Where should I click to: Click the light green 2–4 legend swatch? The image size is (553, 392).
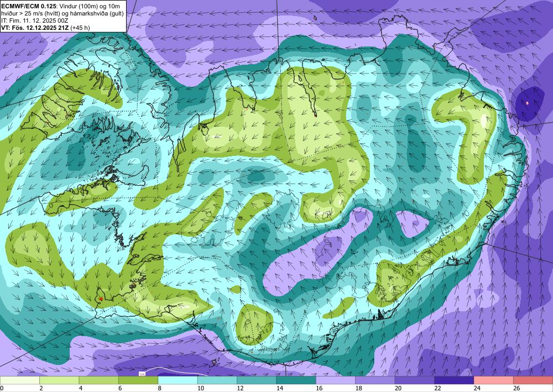tap(59, 380)
